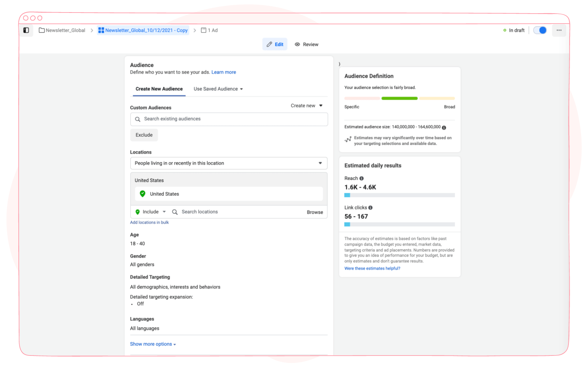Expand the Include locations dropdown
Screen dimensions: 588x368
(151, 212)
